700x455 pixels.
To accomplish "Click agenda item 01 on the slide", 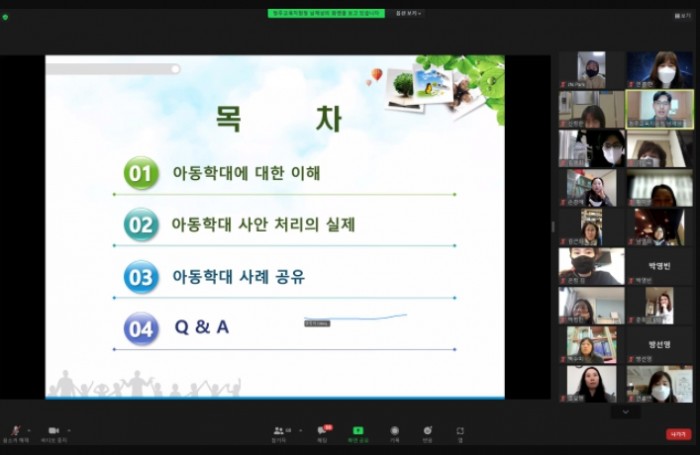I will tap(246, 173).
